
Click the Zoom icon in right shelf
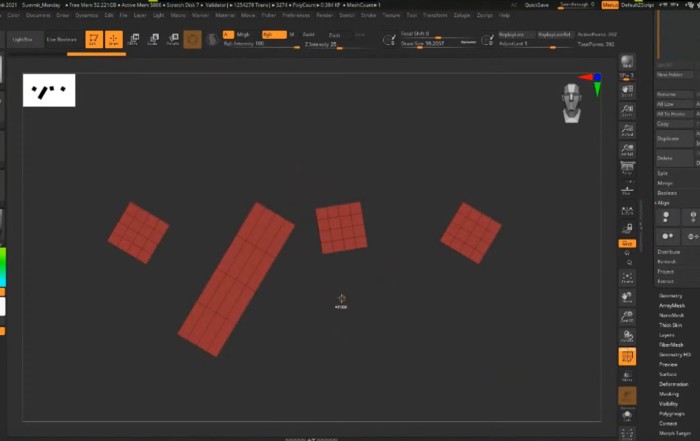[627, 110]
